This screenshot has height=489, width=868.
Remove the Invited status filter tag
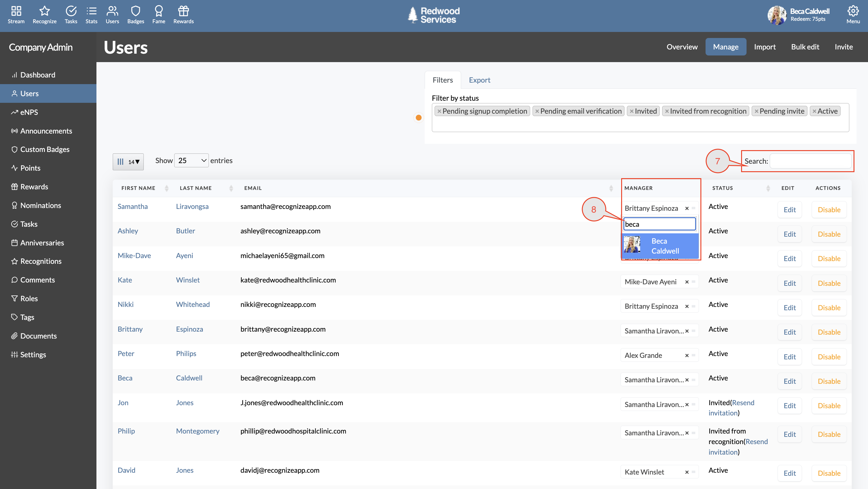click(631, 111)
